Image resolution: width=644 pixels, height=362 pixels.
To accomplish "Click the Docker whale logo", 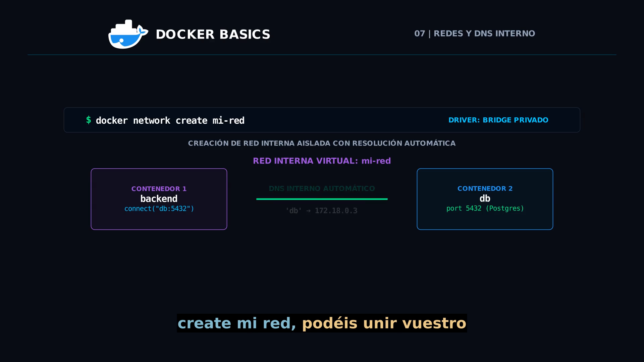I will click(x=128, y=34).
